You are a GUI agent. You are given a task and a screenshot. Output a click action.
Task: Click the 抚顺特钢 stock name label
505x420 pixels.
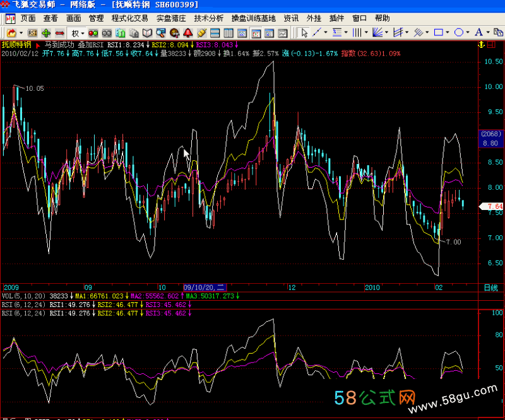pyautogui.click(x=16, y=45)
